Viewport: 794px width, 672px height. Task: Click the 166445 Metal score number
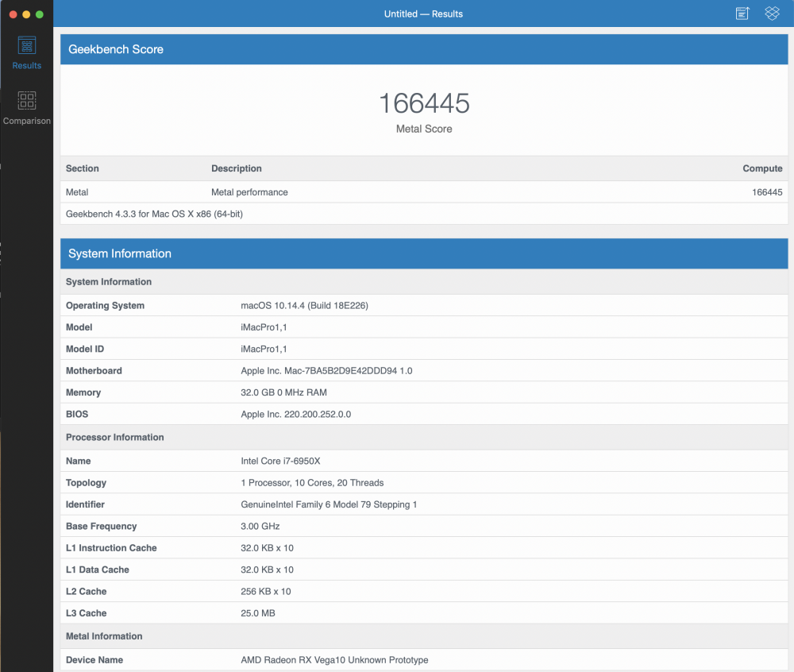(424, 103)
